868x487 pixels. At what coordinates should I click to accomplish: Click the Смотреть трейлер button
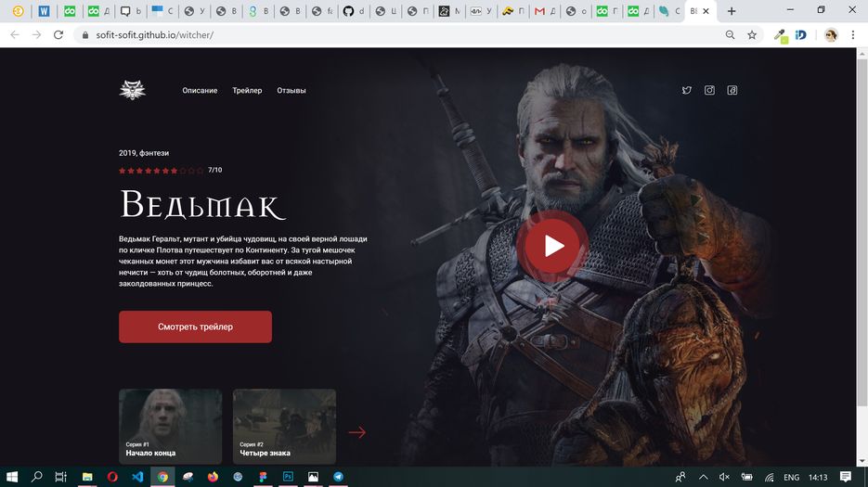click(195, 327)
